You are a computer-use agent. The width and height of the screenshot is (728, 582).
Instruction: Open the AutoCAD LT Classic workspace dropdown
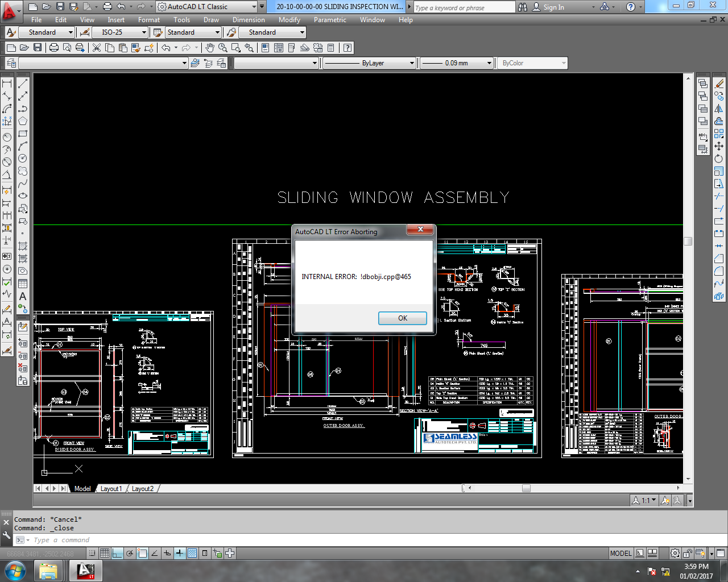point(207,7)
